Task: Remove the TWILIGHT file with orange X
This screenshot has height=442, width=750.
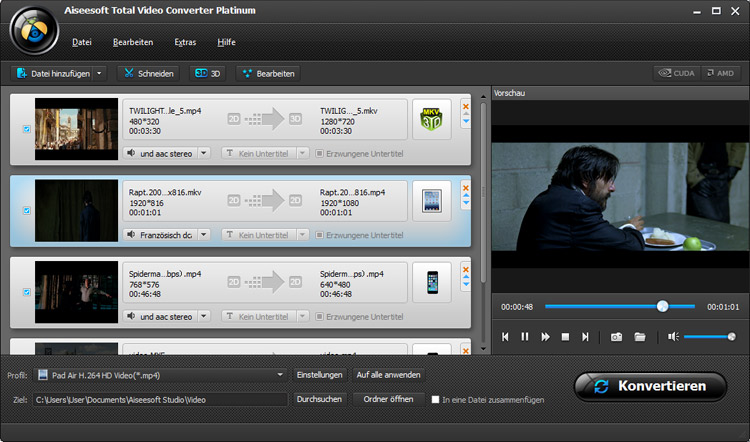Action: [465, 107]
